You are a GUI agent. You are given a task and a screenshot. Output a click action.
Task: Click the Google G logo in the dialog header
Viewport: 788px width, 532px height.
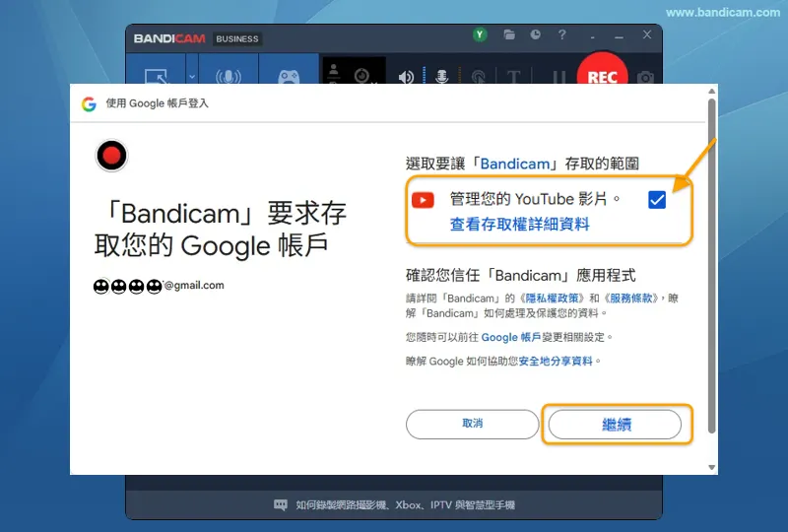point(89,104)
